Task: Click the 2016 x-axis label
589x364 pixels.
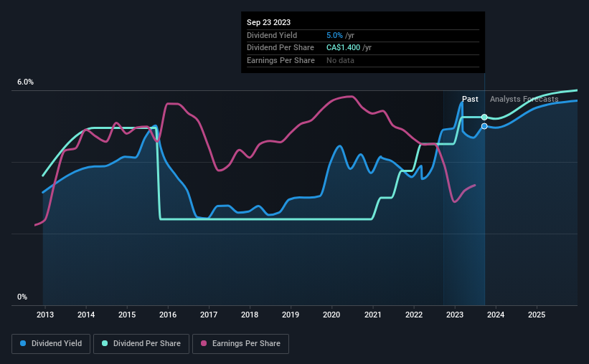Action: point(168,315)
